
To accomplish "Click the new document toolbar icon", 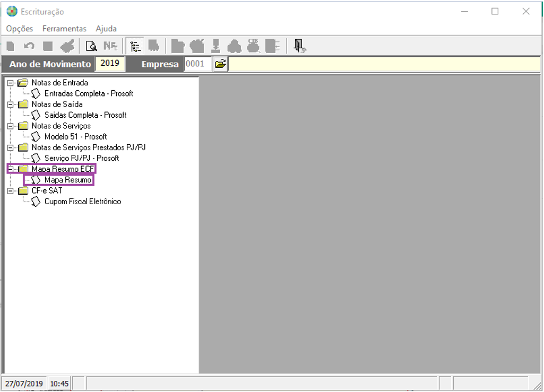I will [11, 46].
